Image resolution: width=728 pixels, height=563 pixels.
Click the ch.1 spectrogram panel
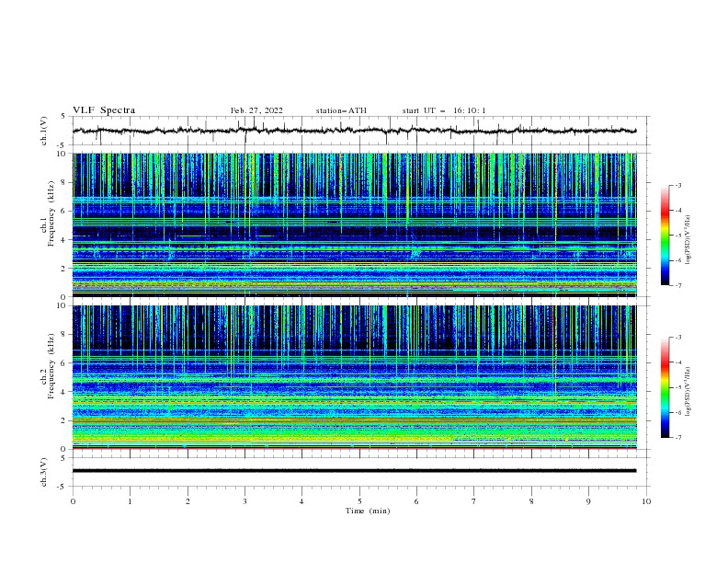coord(354,224)
